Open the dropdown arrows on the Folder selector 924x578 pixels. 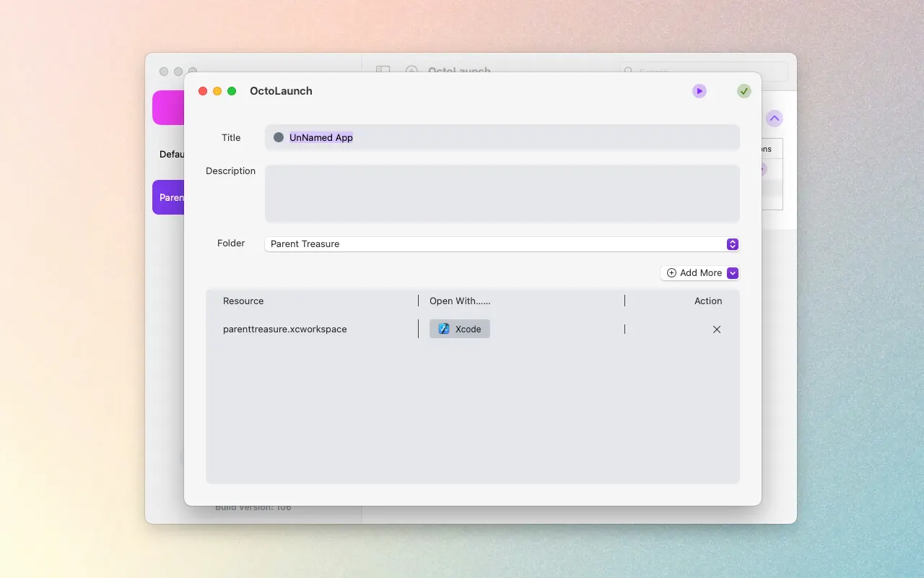[x=733, y=244]
